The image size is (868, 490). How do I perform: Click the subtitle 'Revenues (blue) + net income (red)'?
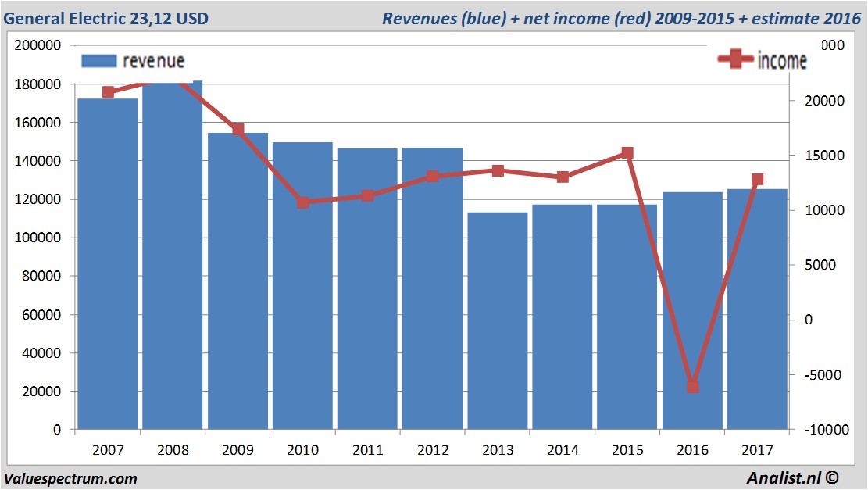(x=516, y=18)
